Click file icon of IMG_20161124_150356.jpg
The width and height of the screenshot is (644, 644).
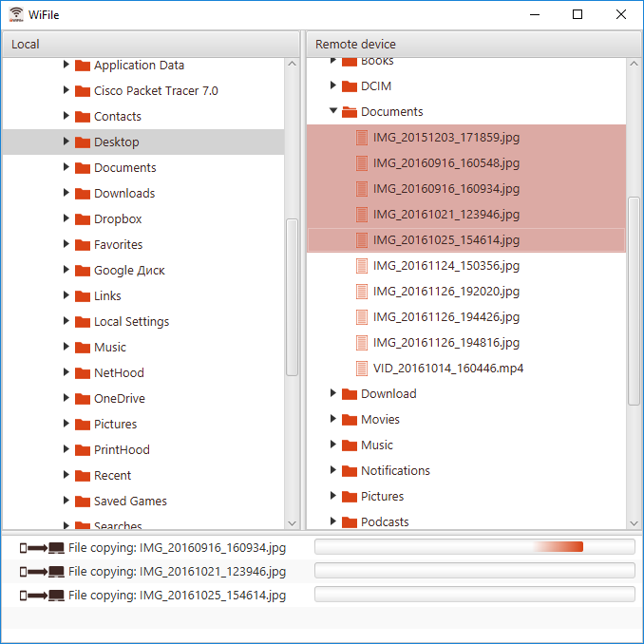tap(362, 266)
